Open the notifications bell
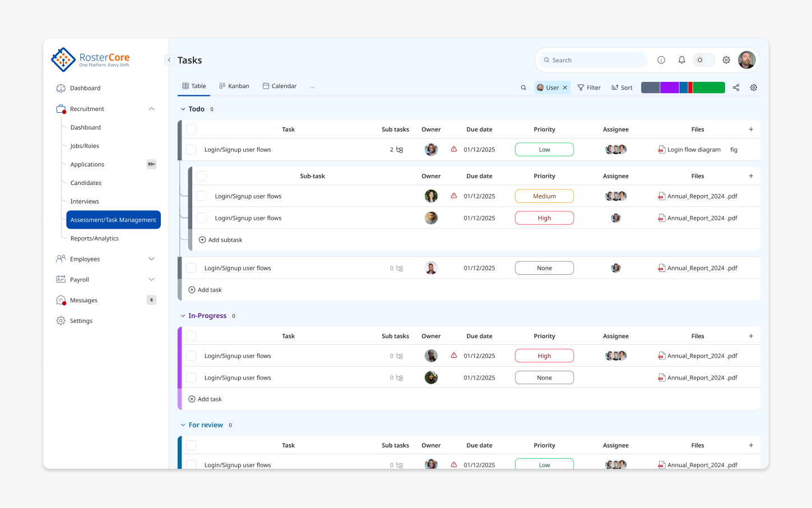This screenshot has height=508, width=812. (681, 60)
